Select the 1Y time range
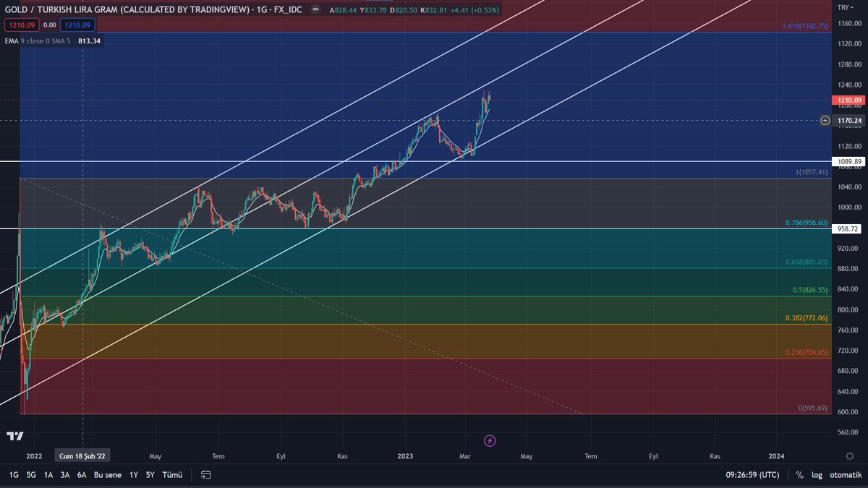Screen dimensions: 868x488 134,475
